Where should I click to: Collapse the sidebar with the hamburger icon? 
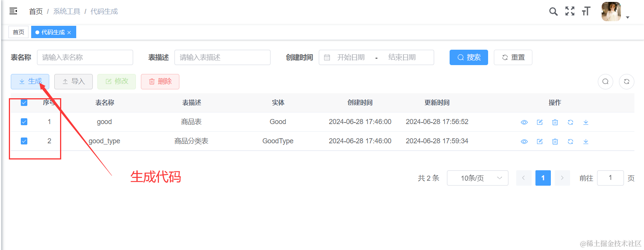(13, 11)
